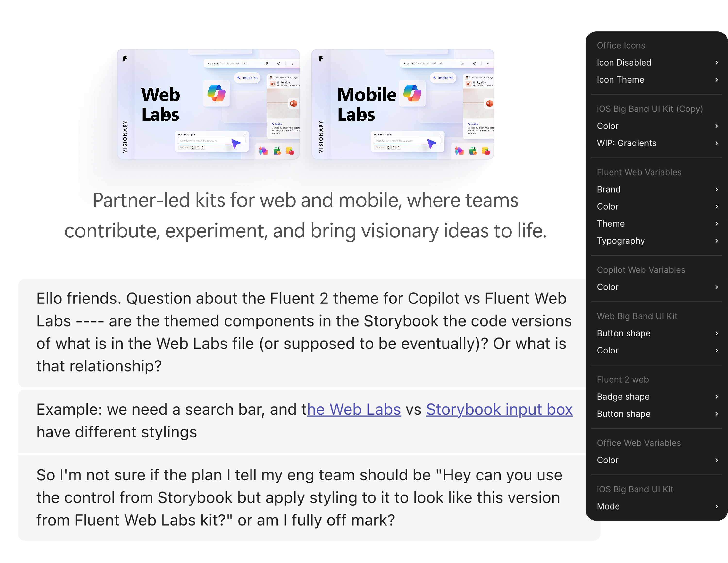728x563 pixels.
Task: Click the notebook with apple icon in Web Labs card
Action: 290,151
